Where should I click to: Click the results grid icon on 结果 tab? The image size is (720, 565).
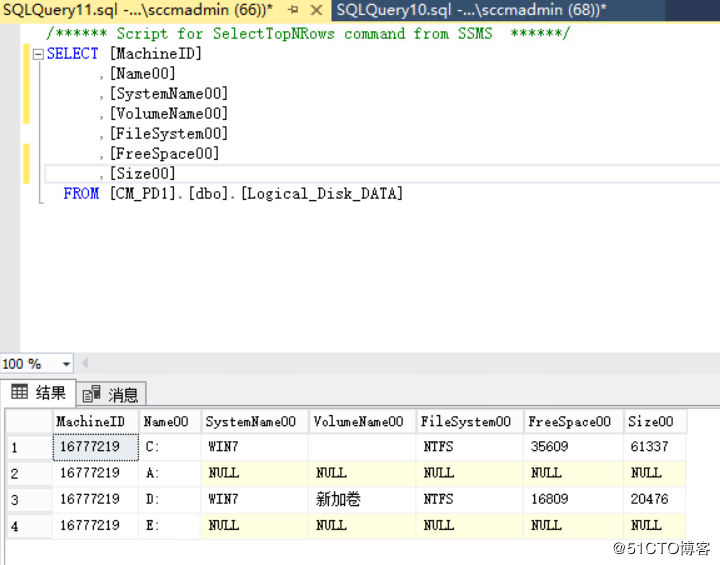[20, 392]
